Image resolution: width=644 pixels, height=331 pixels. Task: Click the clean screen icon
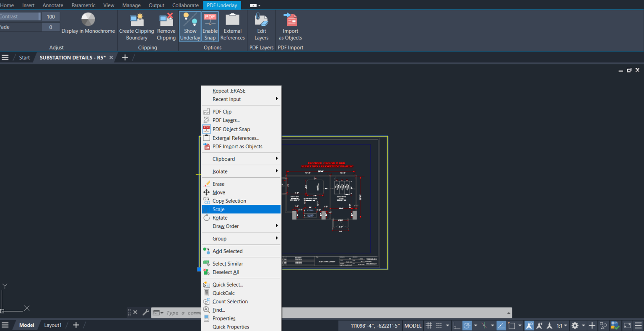click(x=627, y=326)
